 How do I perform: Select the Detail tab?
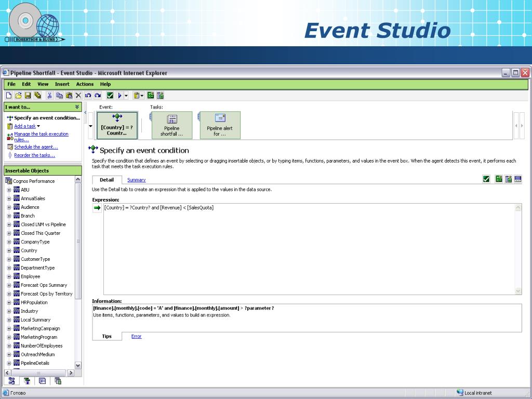pyautogui.click(x=107, y=180)
